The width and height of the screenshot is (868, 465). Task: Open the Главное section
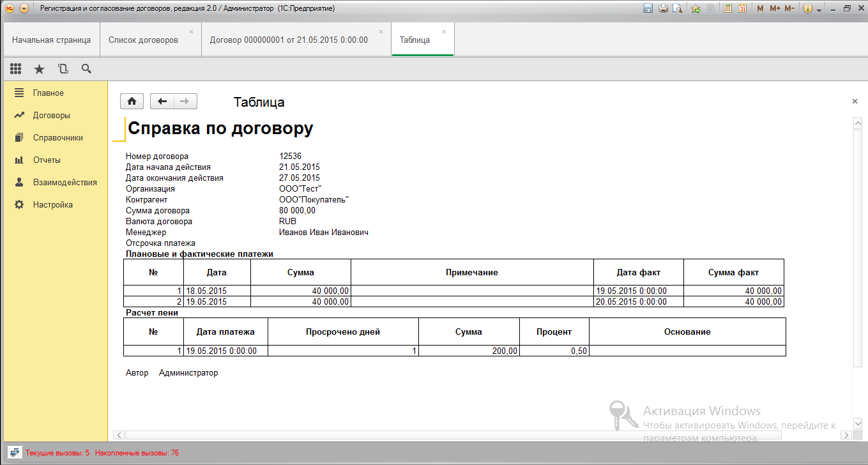pyautogui.click(x=56, y=93)
